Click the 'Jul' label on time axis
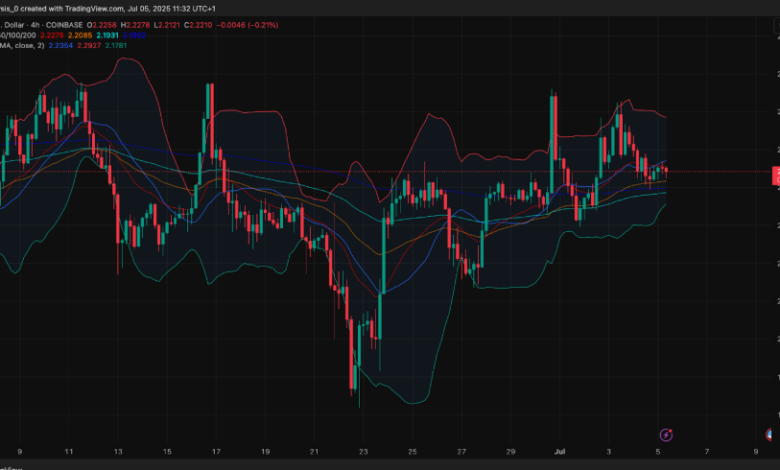Screen dimensions: 780x470 tap(560, 452)
